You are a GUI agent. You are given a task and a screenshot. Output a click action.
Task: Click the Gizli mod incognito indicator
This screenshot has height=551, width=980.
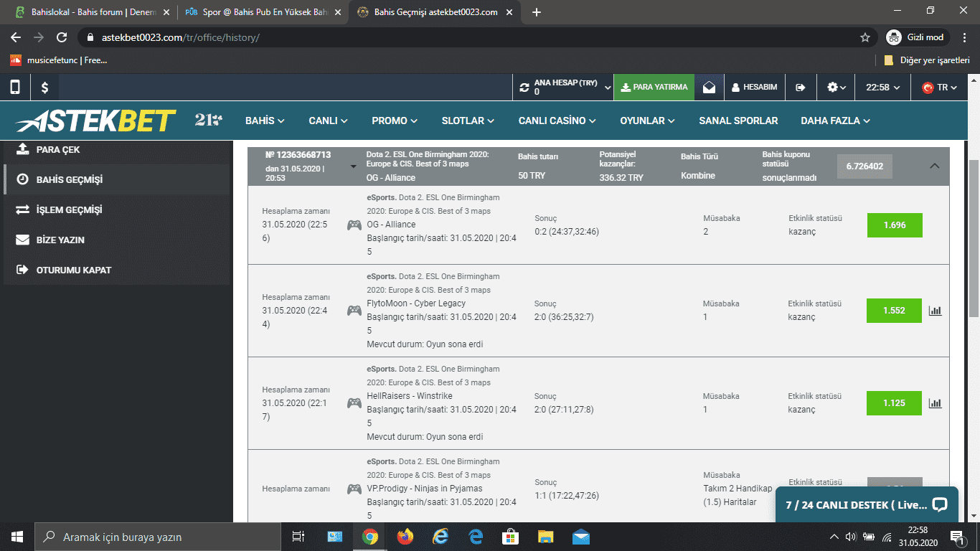point(918,37)
